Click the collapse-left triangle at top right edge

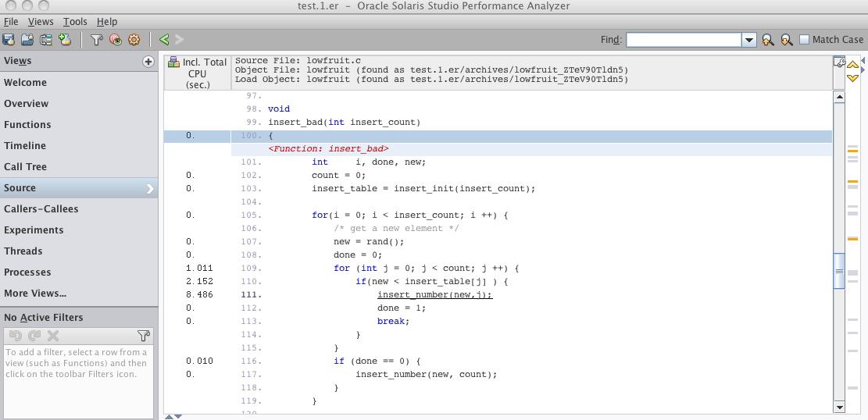863,60
